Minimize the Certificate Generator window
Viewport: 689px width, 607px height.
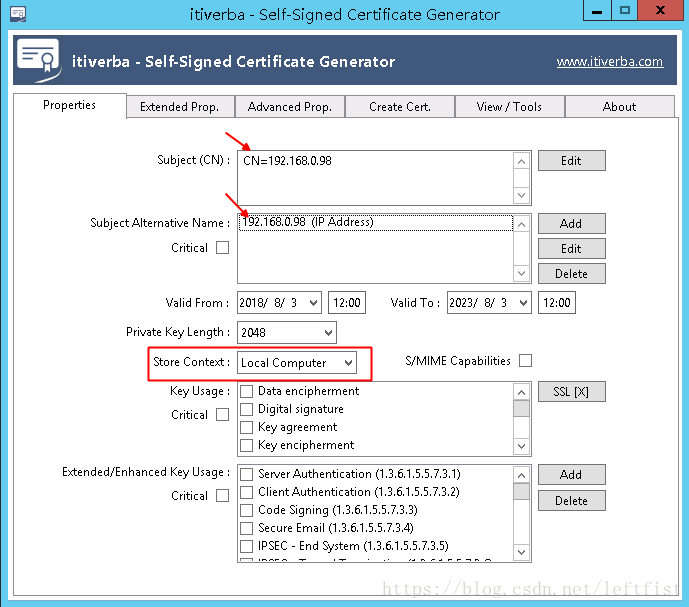tap(597, 11)
